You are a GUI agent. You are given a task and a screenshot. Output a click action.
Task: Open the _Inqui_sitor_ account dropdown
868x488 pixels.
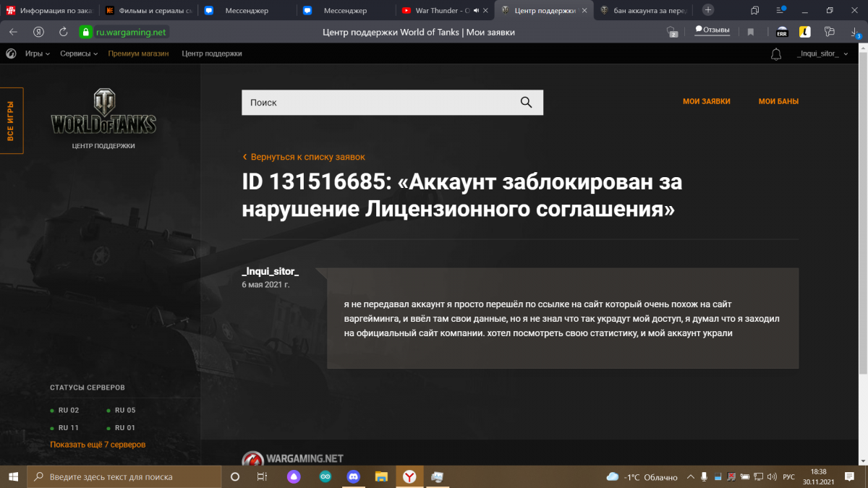coord(821,54)
